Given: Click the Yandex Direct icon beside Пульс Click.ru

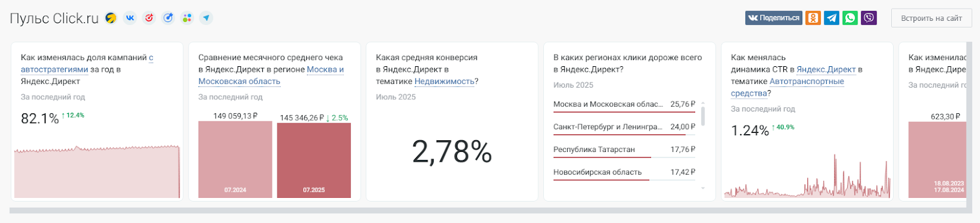Looking at the screenshot, I should tap(111, 18).
